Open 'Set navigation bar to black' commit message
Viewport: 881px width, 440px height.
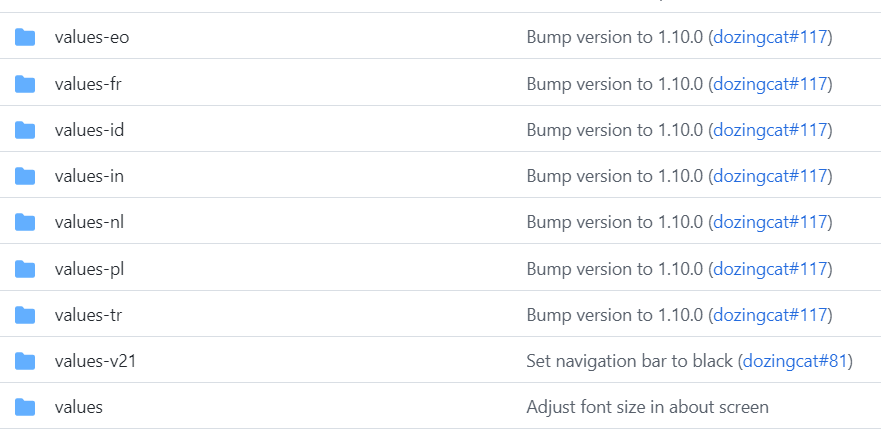pos(629,361)
